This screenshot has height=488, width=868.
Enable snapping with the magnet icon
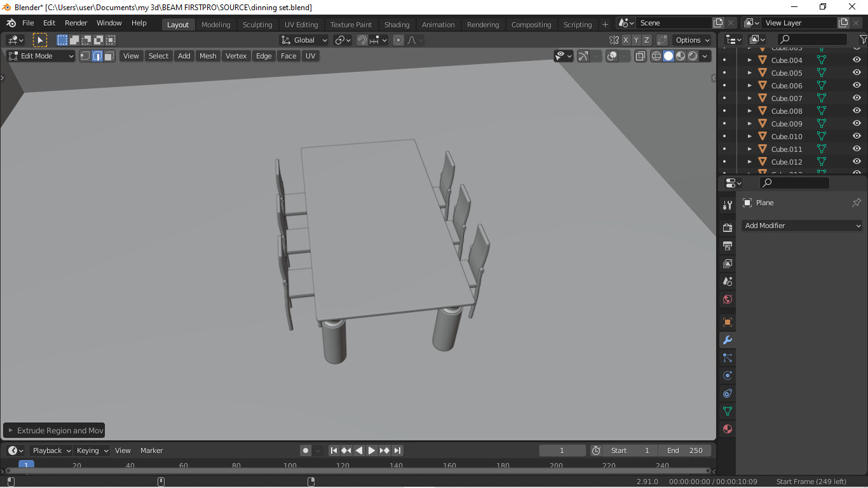point(362,40)
